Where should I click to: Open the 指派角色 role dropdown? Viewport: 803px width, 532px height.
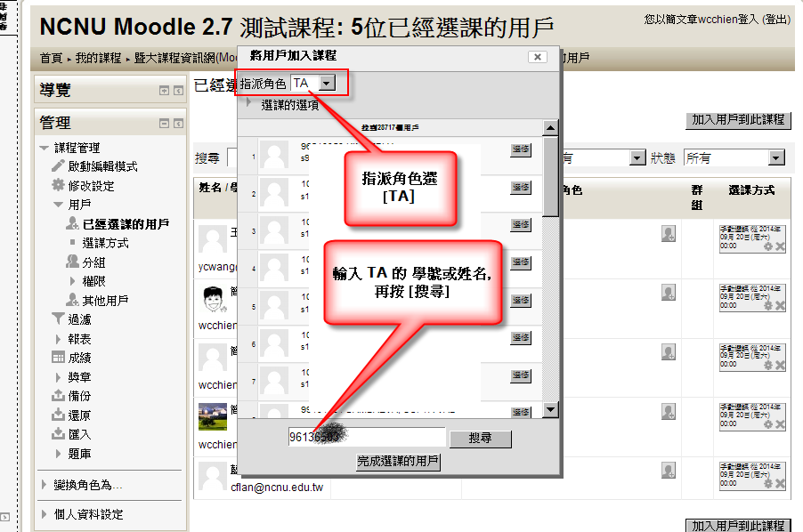(327, 83)
